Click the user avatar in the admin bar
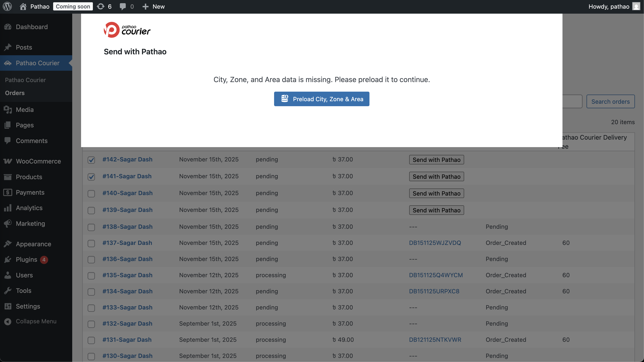 (x=636, y=7)
